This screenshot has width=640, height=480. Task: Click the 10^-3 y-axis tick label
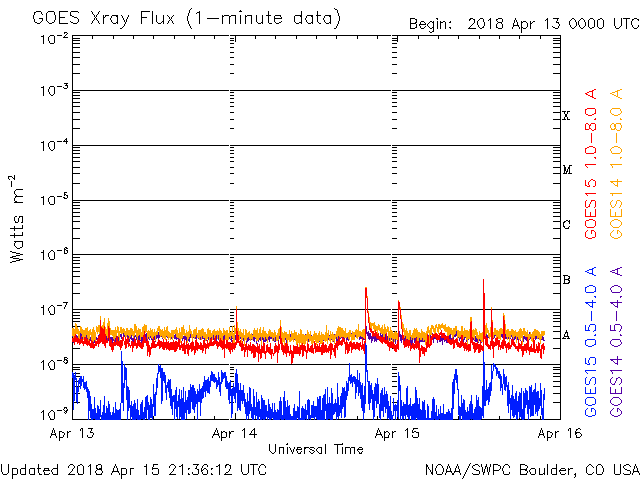54,90
